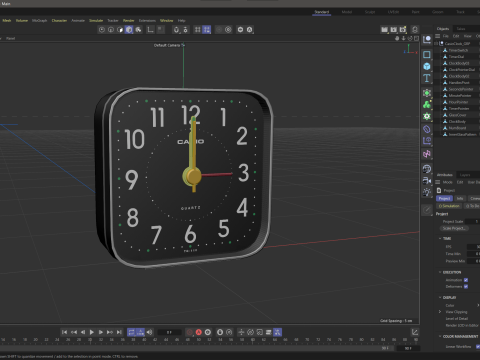Viewport: 480px width, 360px height.
Task: Switch to the Takes tab
Action: pyautogui.click(x=461, y=29)
